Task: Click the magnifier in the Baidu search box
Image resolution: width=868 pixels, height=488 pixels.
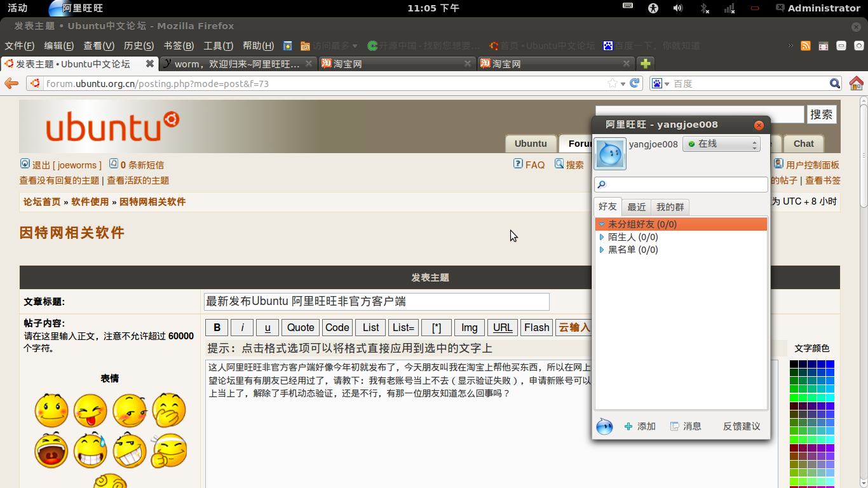Action: [835, 83]
